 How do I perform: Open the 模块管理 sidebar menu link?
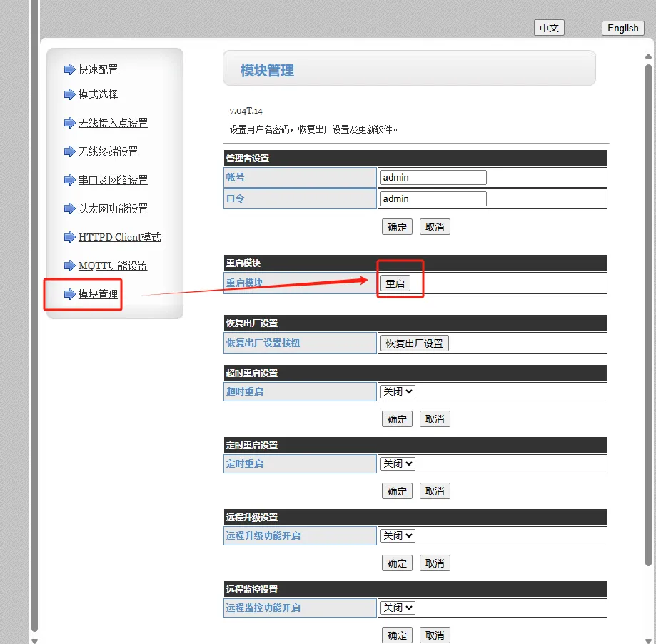pyautogui.click(x=98, y=294)
